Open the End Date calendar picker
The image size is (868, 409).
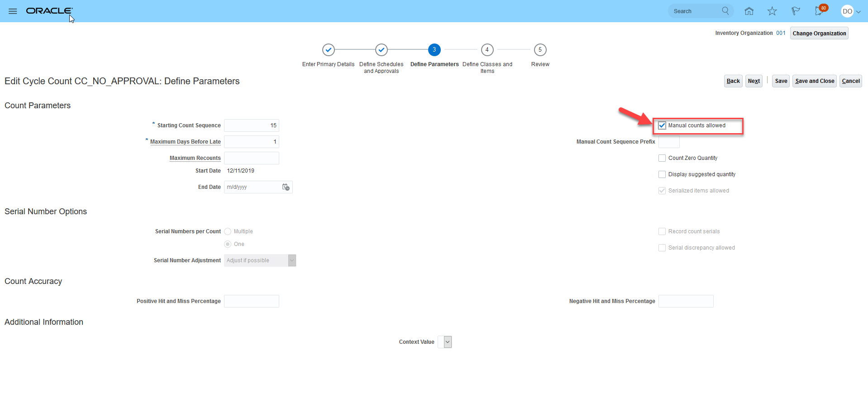click(286, 187)
